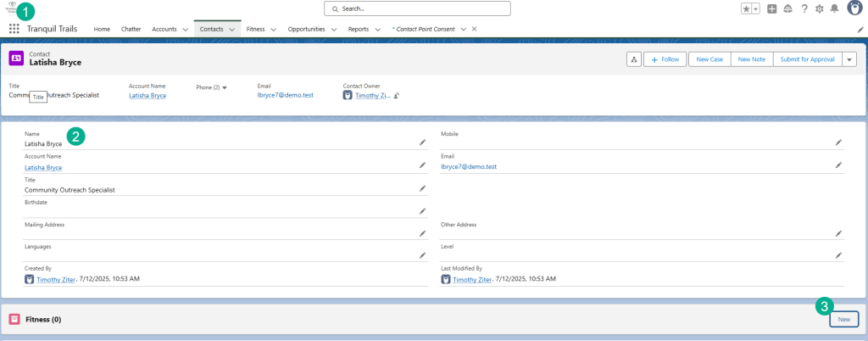Open the Setup gear icon
This screenshot has width=868, height=341.
pyautogui.click(x=819, y=8)
